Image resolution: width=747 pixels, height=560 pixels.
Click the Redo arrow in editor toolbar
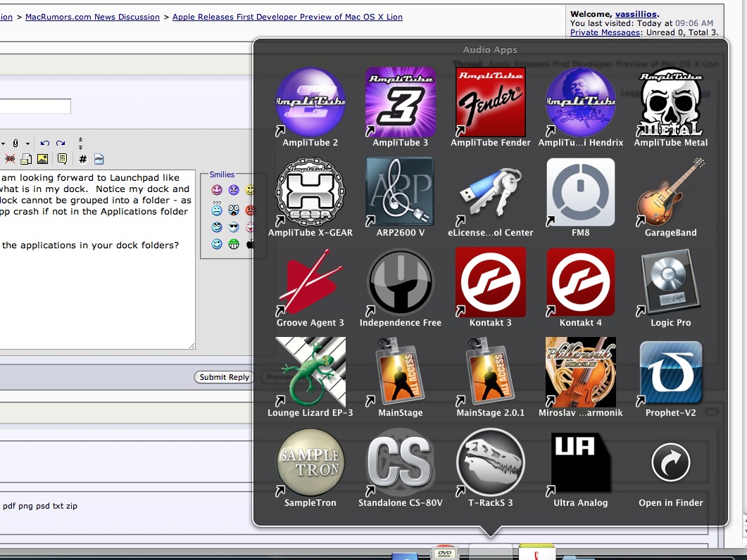click(x=61, y=143)
